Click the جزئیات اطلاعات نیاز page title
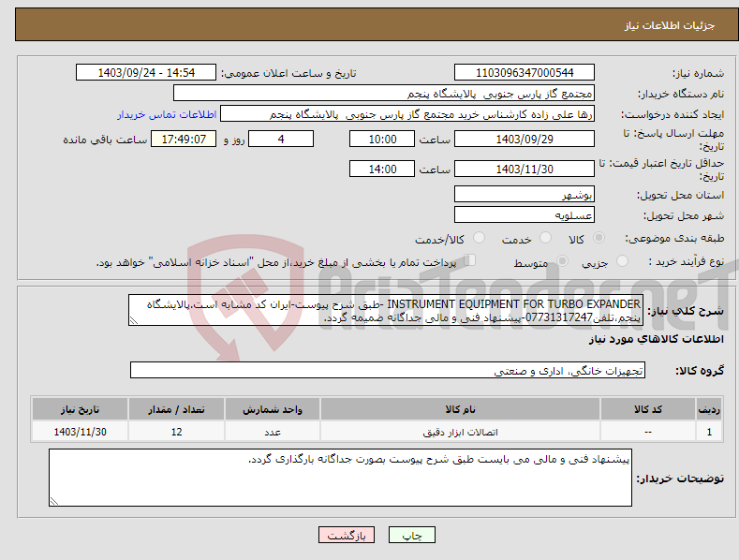 tap(670, 25)
